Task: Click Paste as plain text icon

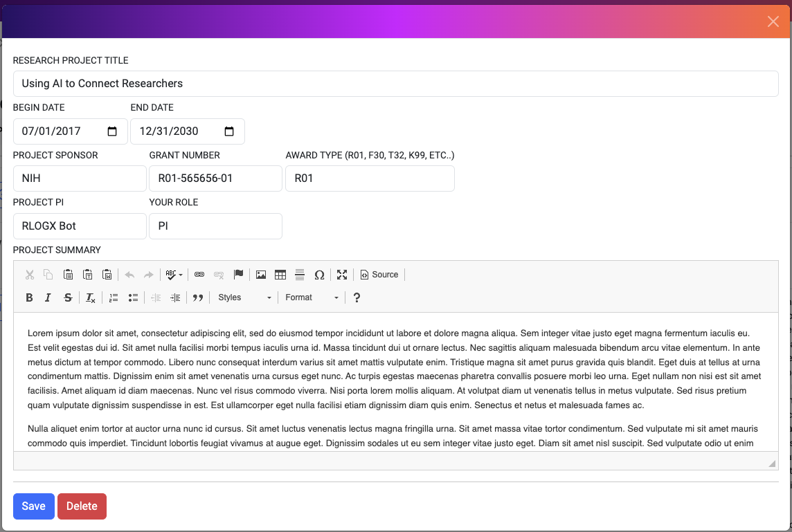Action: (88, 275)
